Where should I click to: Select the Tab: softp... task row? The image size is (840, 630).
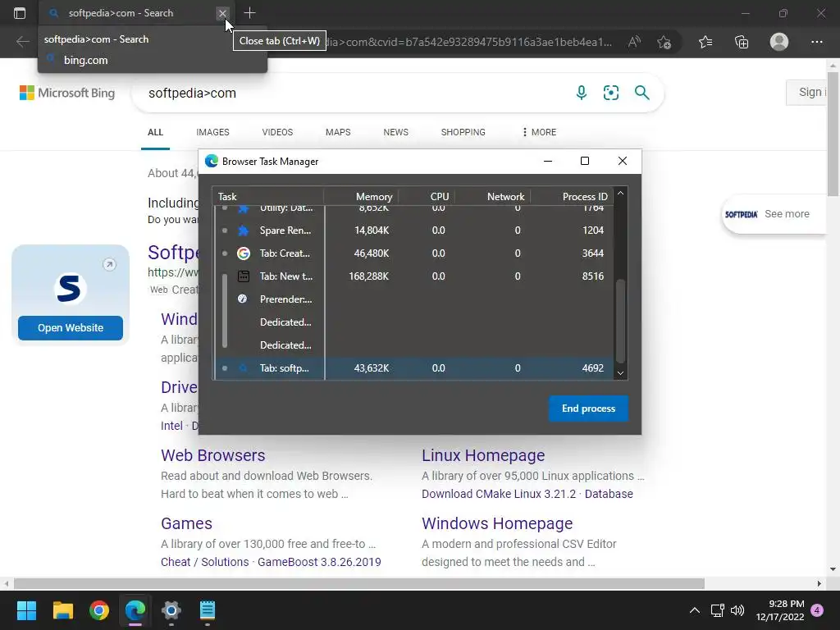coord(413,368)
